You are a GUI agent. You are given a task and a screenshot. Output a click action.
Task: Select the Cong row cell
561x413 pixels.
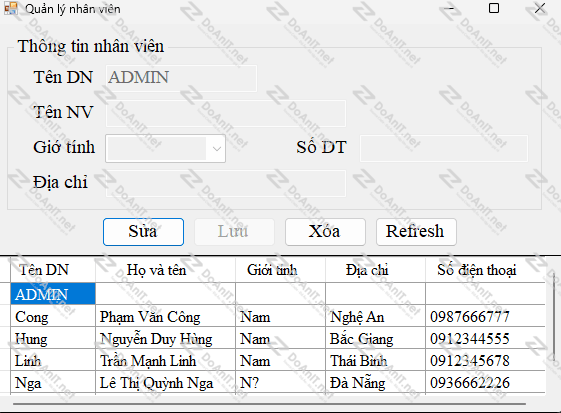tap(53, 316)
